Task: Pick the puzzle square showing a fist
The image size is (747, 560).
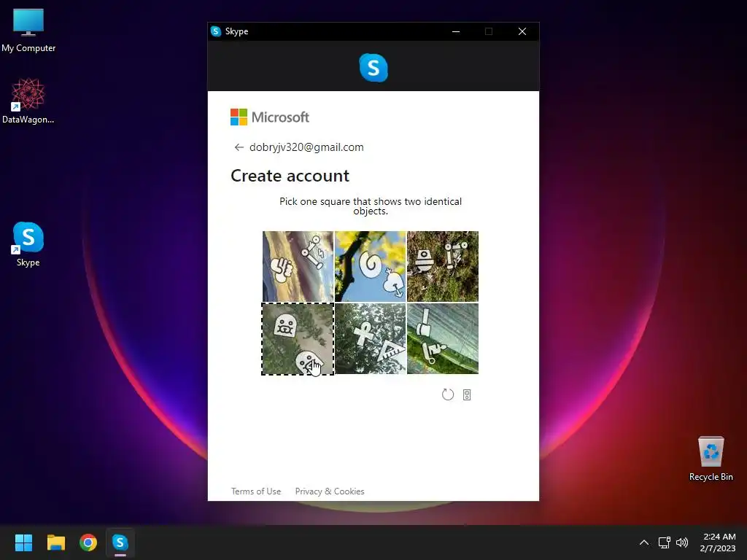Action: [x=298, y=266]
